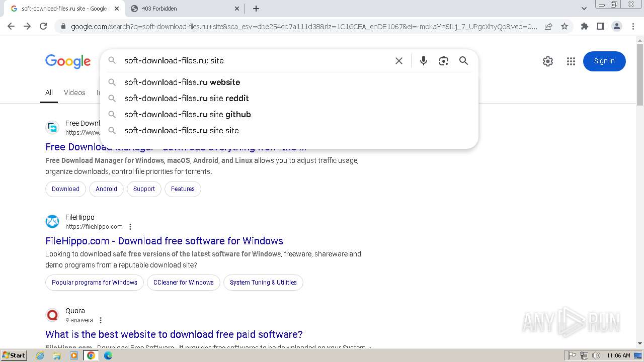
Task: Clear the search box with the X
Action: tap(399, 61)
